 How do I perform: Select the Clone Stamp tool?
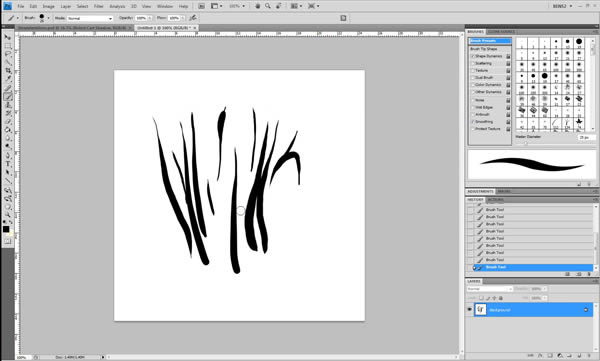tap(7, 105)
